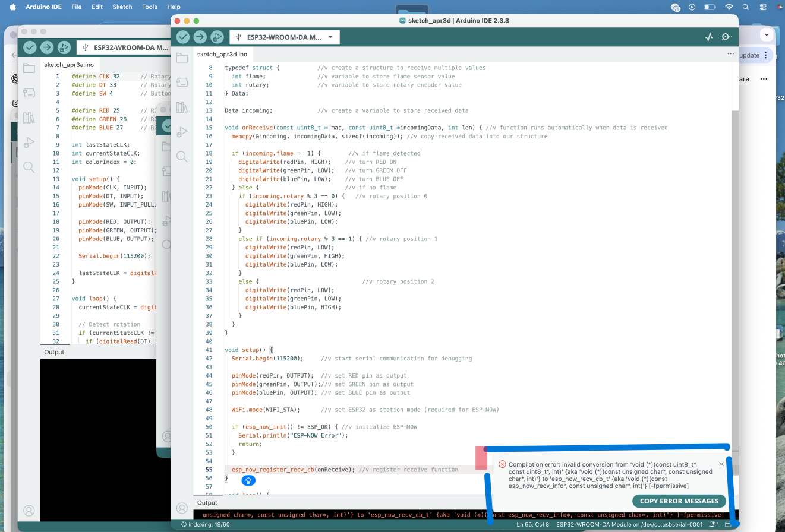Open the battery status in the menu bar

click(x=710, y=7)
